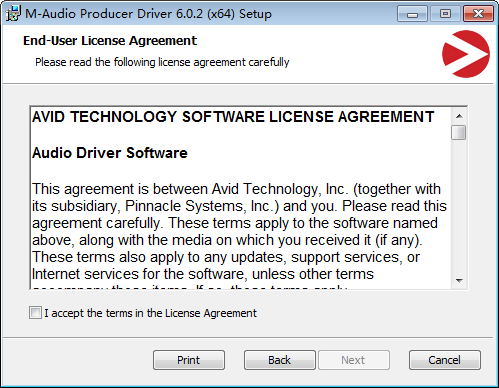Click the AVID TECHNOLOGY SOFTWARE LICENSE AGREEMENT heading
The width and height of the screenshot is (499, 388).
pyautogui.click(x=233, y=117)
